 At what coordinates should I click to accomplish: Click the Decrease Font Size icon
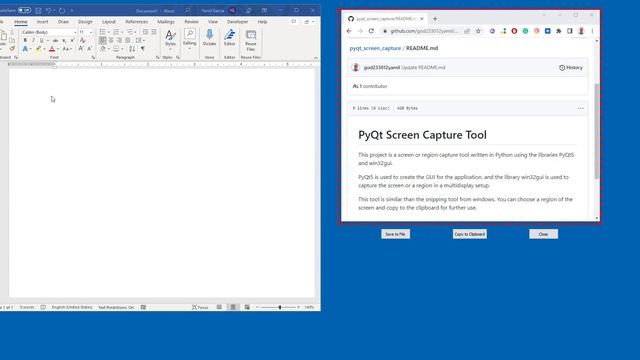(89, 49)
